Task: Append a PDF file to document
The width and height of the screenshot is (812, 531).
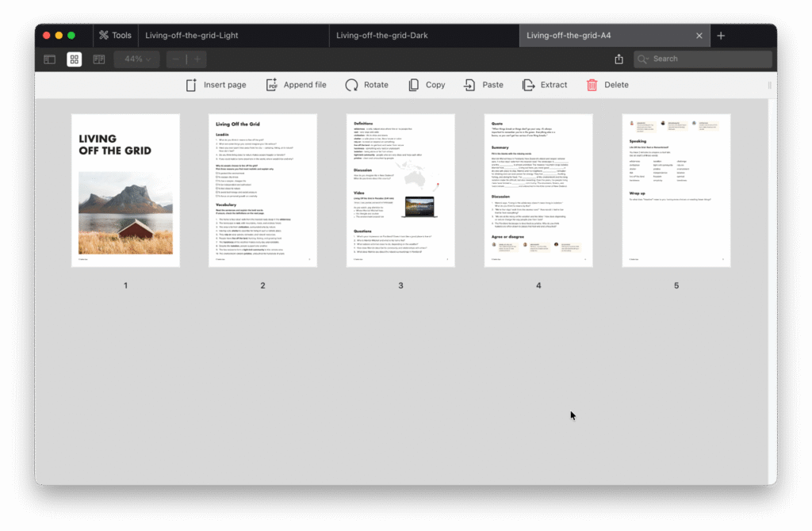Action: point(296,85)
